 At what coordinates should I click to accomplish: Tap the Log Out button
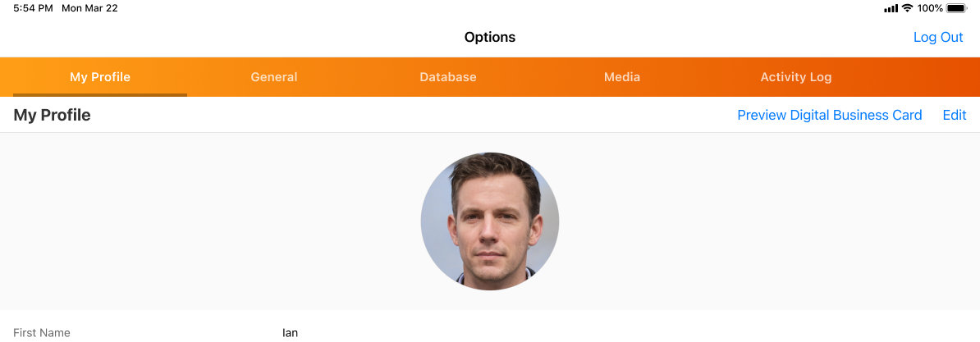(937, 37)
